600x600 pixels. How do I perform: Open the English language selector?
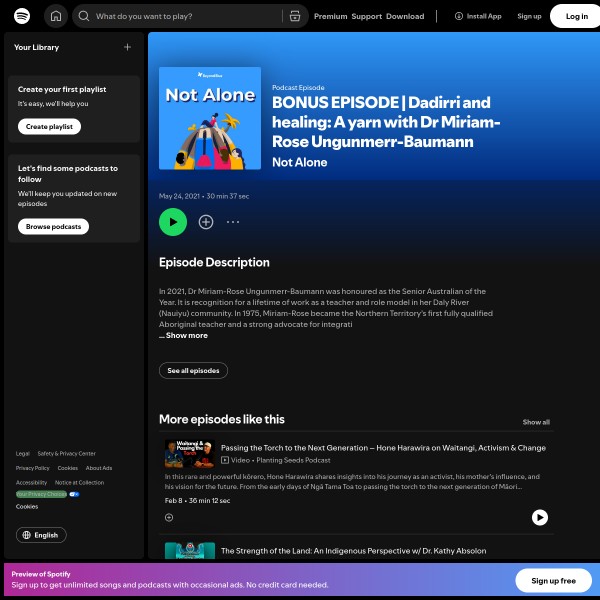click(41, 535)
